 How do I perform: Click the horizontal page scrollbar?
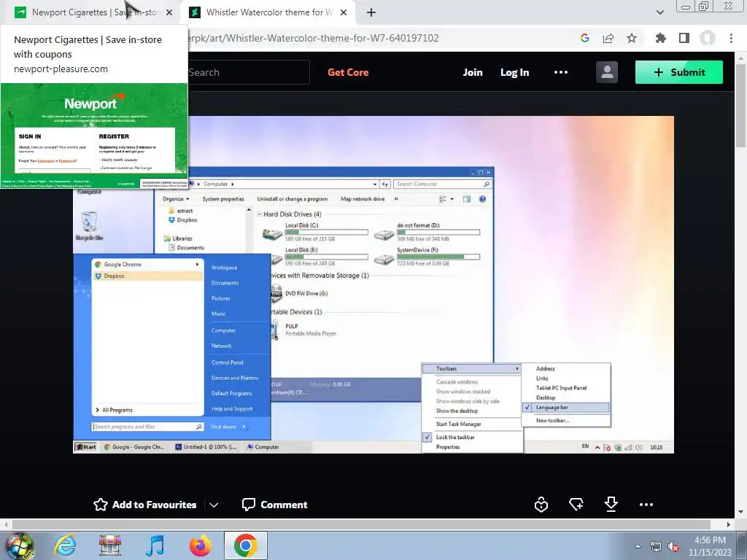[x=361, y=524]
